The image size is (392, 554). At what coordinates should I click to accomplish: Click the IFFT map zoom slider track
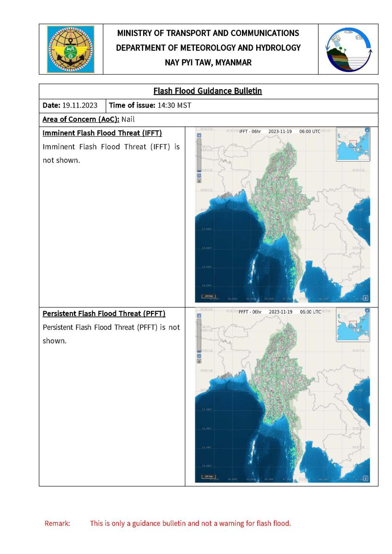199,155
